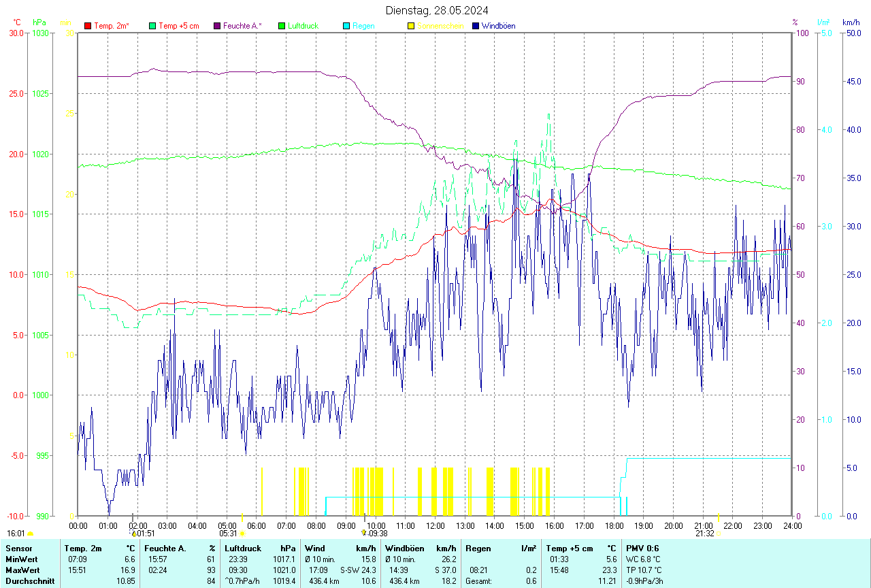This screenshot has width=871, height=588.
Task: Click the max humidity value '93'
Action: pyautogui.click(x=212, y=570)
